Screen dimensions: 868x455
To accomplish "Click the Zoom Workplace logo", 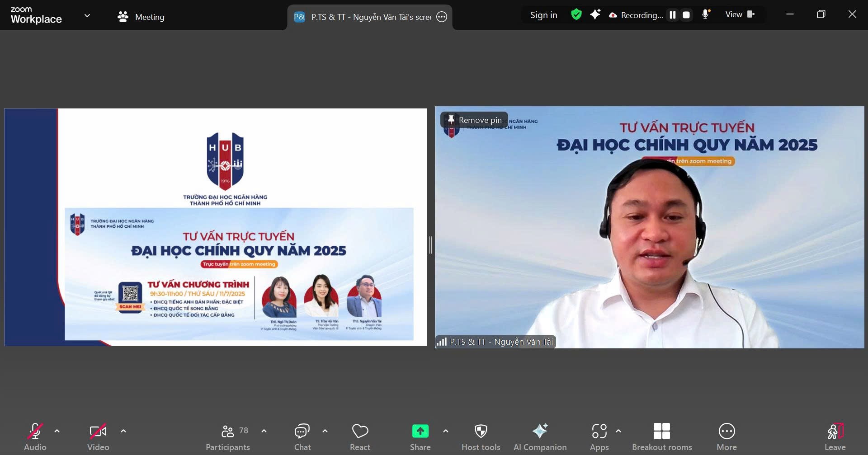I will click(36, 15).
